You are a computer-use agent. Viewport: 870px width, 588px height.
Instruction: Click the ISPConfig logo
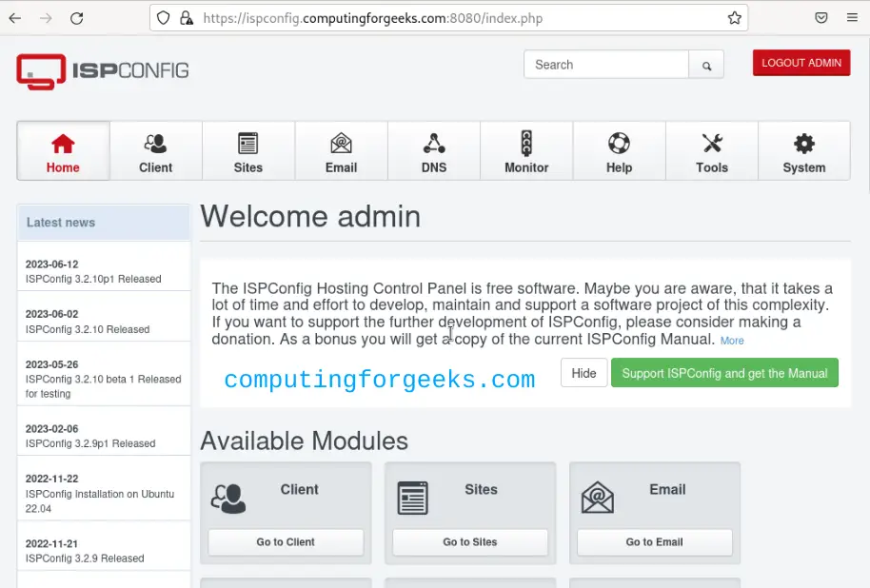(103, 71)
